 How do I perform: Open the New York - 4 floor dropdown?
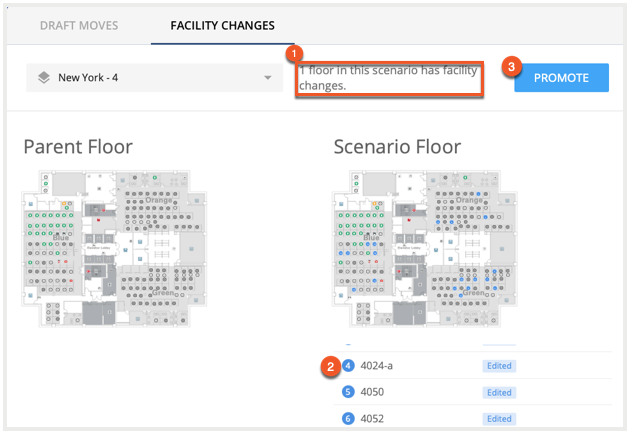click(x=154, y=77)
